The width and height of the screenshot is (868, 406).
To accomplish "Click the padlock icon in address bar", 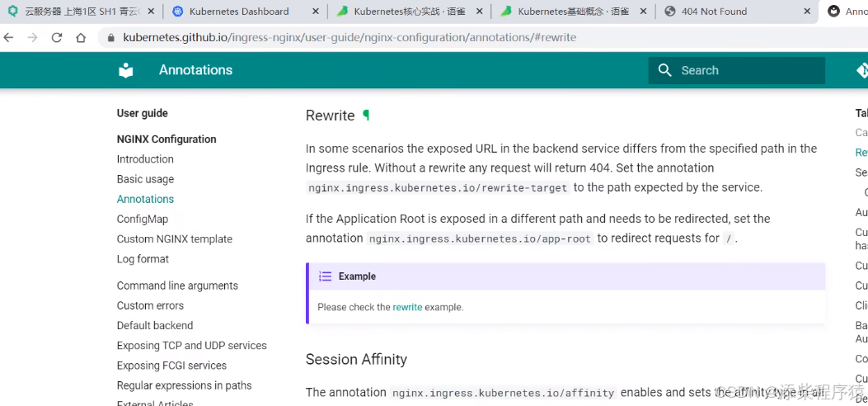I will (110, 38).
